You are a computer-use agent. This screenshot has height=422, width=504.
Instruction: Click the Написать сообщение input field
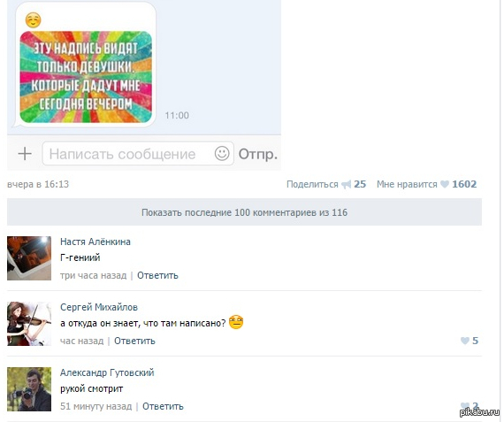pyautogui.click(x=138, y=153)
